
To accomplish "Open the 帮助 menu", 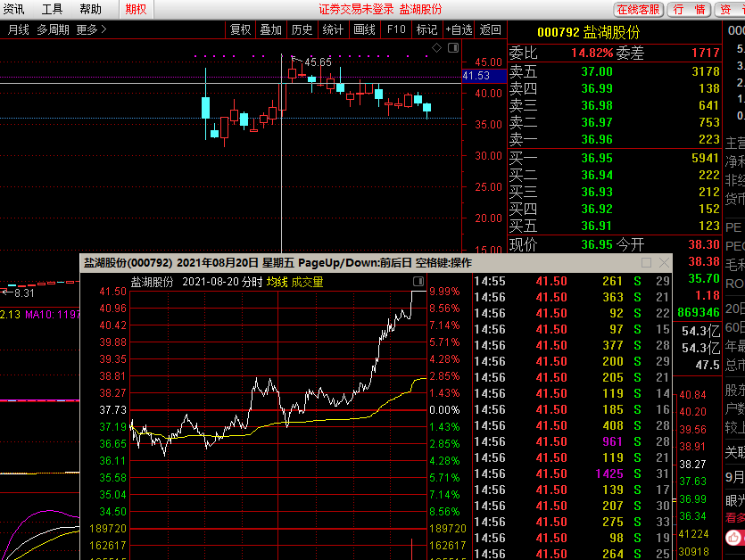I will tap(90, 9).
